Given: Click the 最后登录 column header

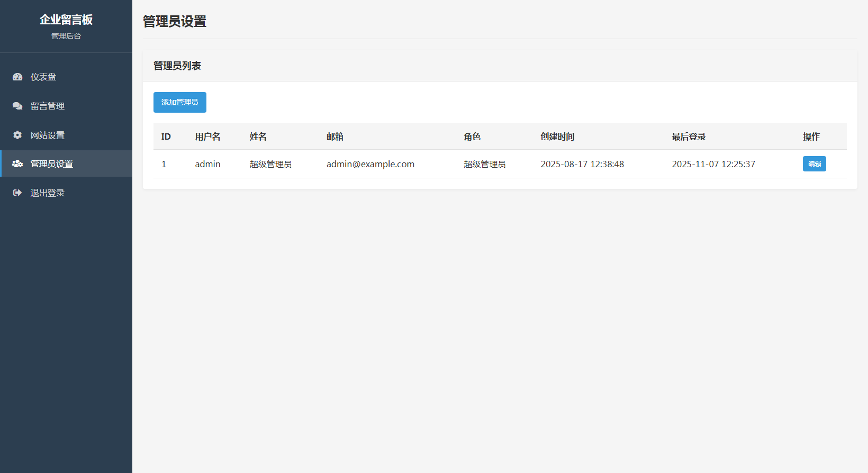Looking at the screenshot, I should click(689, 137).
